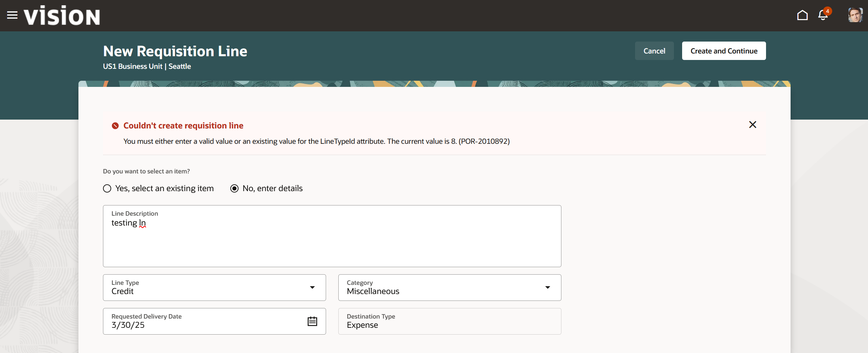
Task: Click Create and Continue
Action: coord(723,50)
